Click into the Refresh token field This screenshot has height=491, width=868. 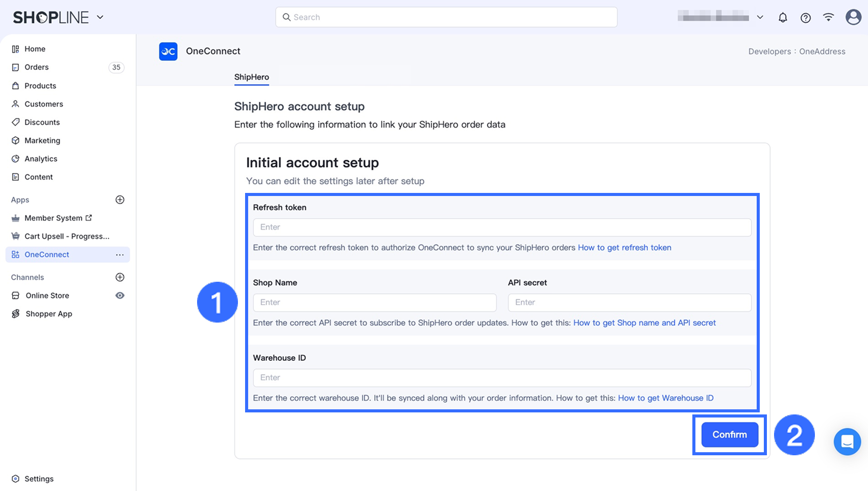pos(502,227)
